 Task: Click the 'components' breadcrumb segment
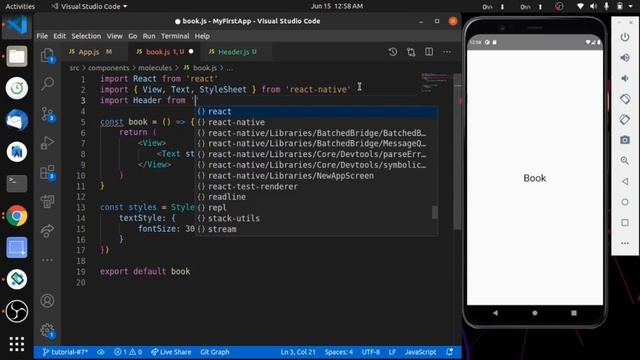[109, 68]
